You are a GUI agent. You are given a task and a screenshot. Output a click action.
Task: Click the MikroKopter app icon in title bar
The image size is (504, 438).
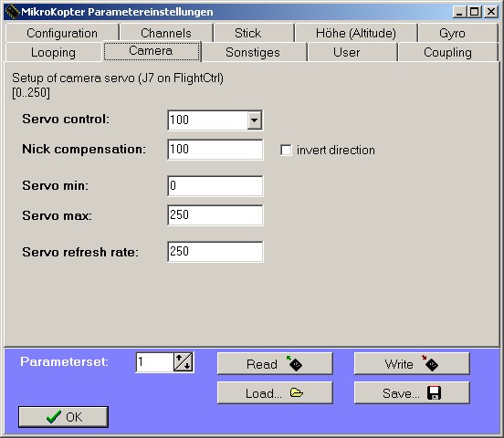[x=12, y=12]
